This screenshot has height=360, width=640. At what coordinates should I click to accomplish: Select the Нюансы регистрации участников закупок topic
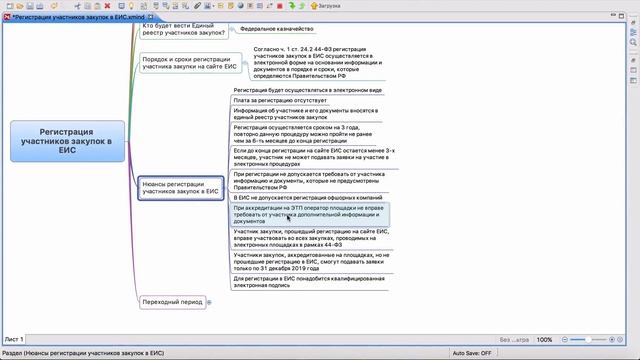pos(181,188)
